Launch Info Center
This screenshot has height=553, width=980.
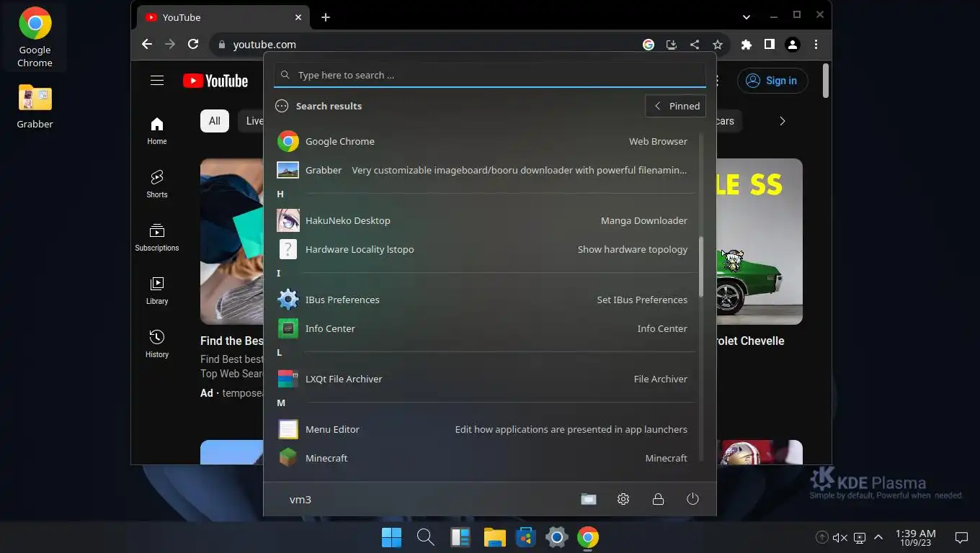tap(482, 328)
